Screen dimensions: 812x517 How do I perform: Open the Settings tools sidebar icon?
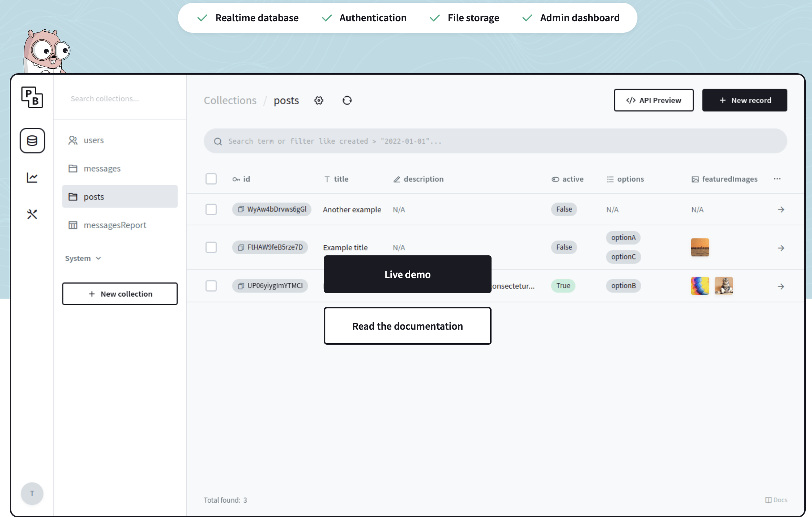point(32,214)
